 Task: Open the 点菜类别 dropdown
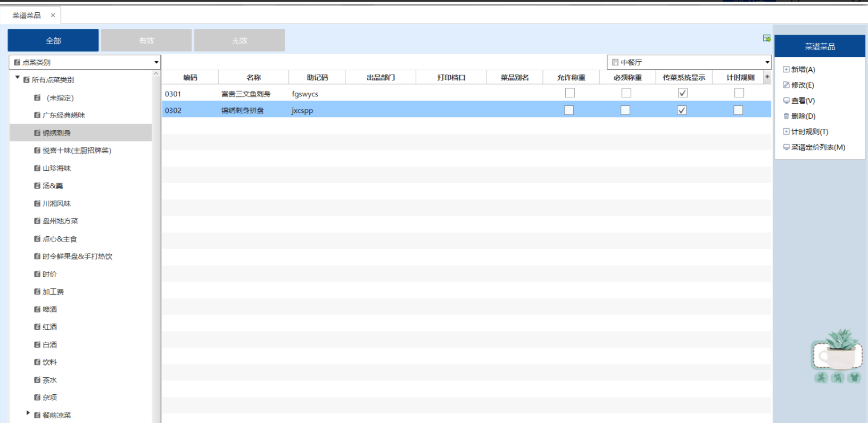coord(156,62)
